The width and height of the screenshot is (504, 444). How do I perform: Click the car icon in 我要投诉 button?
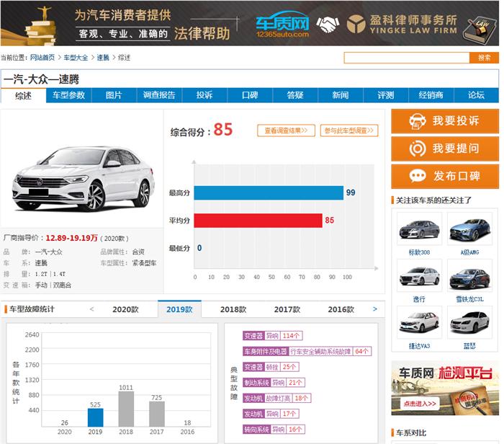417,121
